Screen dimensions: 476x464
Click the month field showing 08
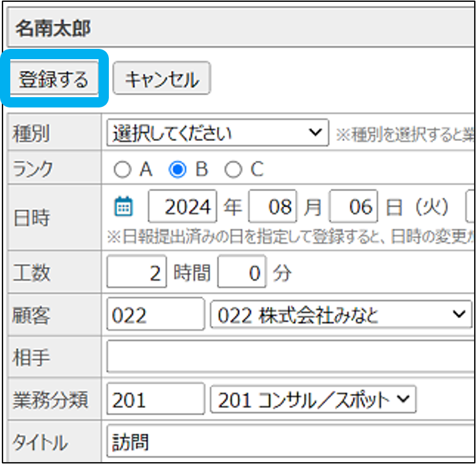coord(273,207)
